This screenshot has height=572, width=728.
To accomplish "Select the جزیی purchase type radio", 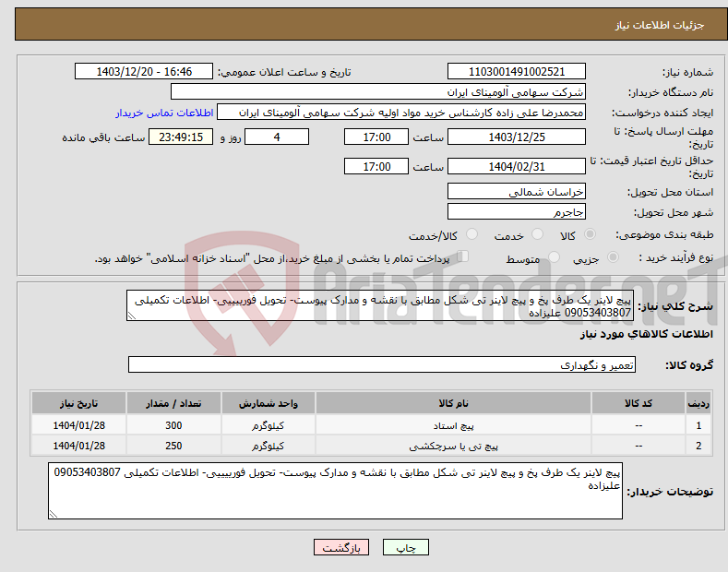I will [614, 257].
